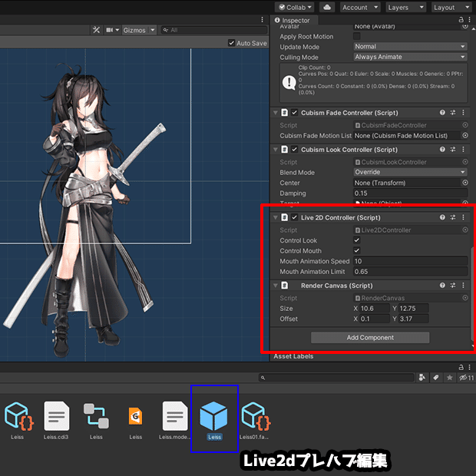The width and height of the screenshot is (476, 476).
Task: Open Cubism Fade Controller preset icon
Action: click(453, 113)
